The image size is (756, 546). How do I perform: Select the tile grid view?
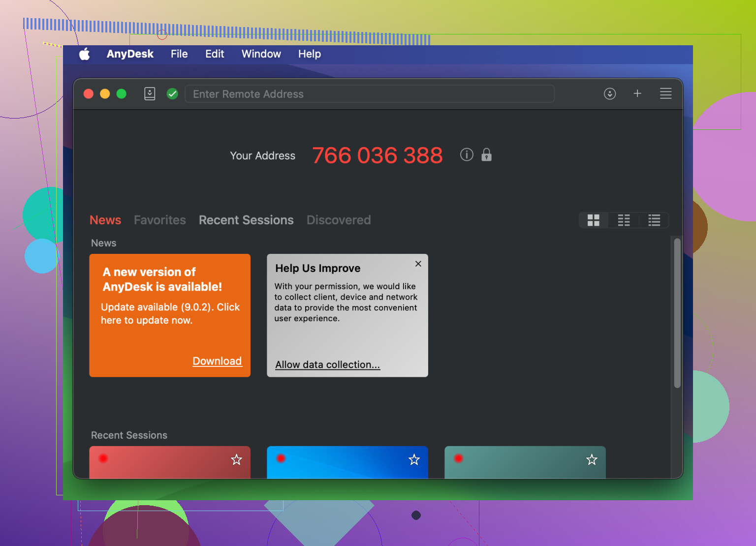pos(594,220)
